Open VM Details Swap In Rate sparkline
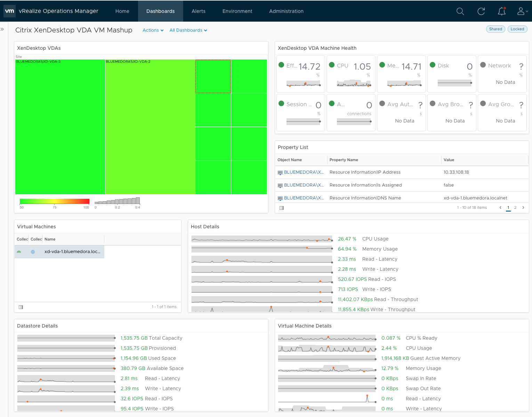This screenshot has height=417, width=532. 327,378
